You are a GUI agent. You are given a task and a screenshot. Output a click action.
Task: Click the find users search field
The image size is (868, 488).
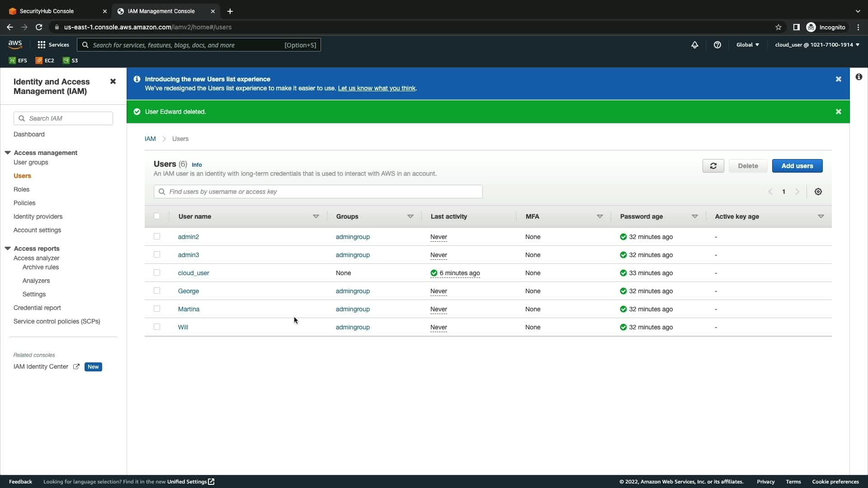point(318,192)
